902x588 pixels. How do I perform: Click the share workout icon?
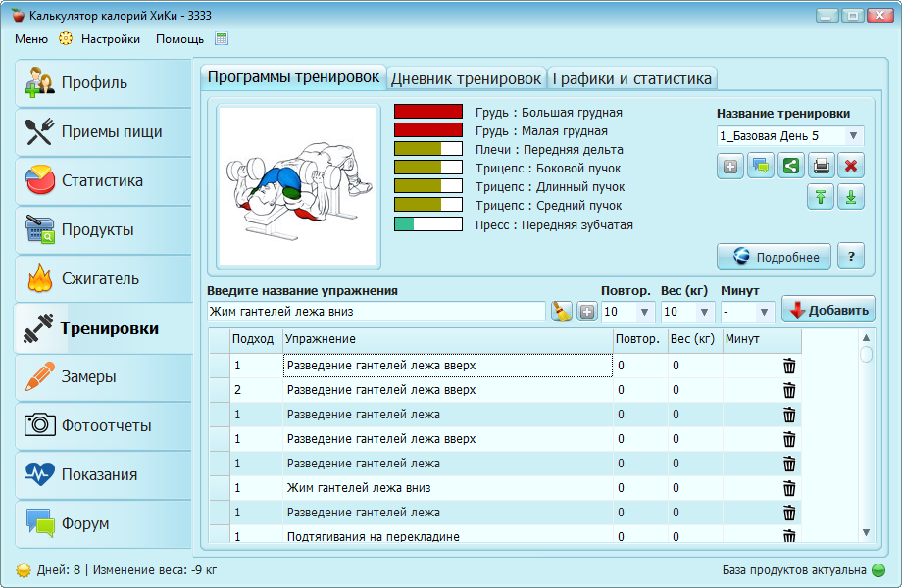click(x=791, y=166)
